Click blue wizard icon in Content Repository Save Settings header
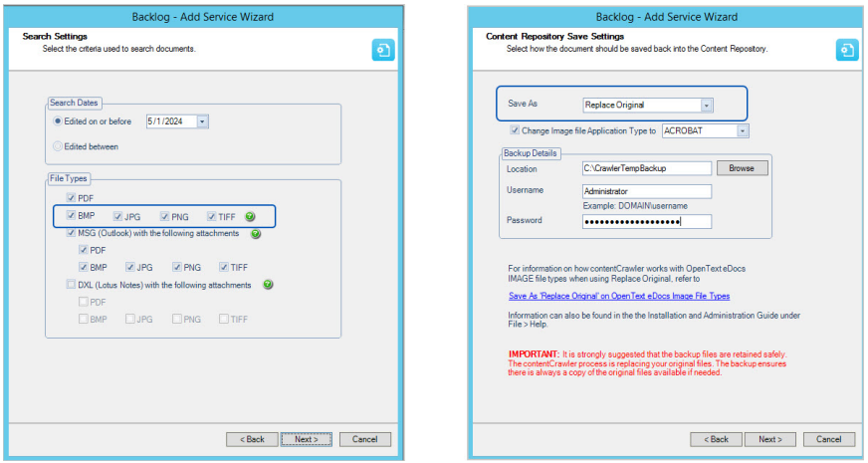The image size is (868, 463). pyautogui.click(x=847, y=50)
